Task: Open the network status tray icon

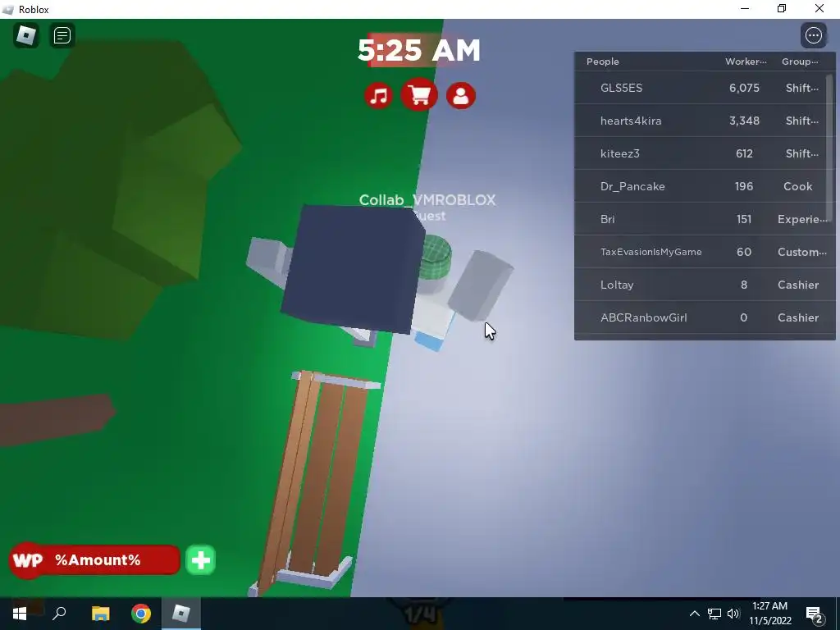Action: 714,614
